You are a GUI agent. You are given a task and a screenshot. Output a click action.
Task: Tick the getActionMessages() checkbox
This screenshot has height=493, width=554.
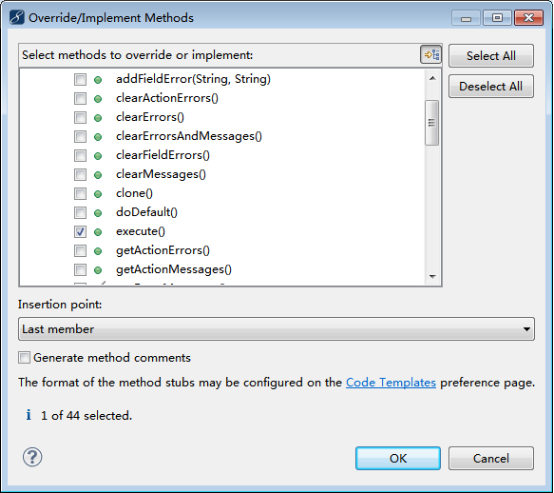click(x=80, y=270)
